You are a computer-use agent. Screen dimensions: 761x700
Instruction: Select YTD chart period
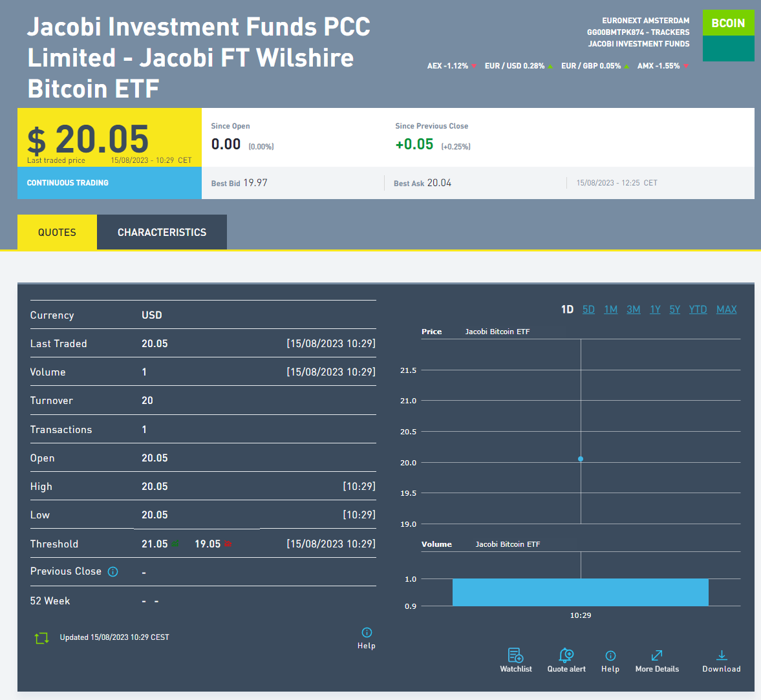(x=698, y=310)
